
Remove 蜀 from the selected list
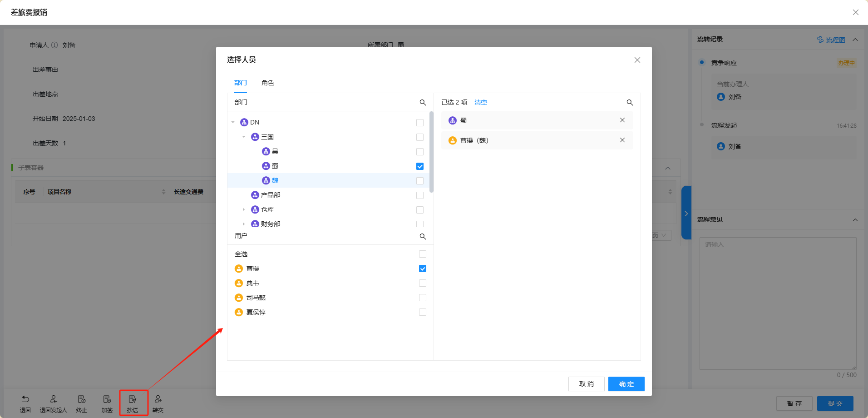click(622, 120)
